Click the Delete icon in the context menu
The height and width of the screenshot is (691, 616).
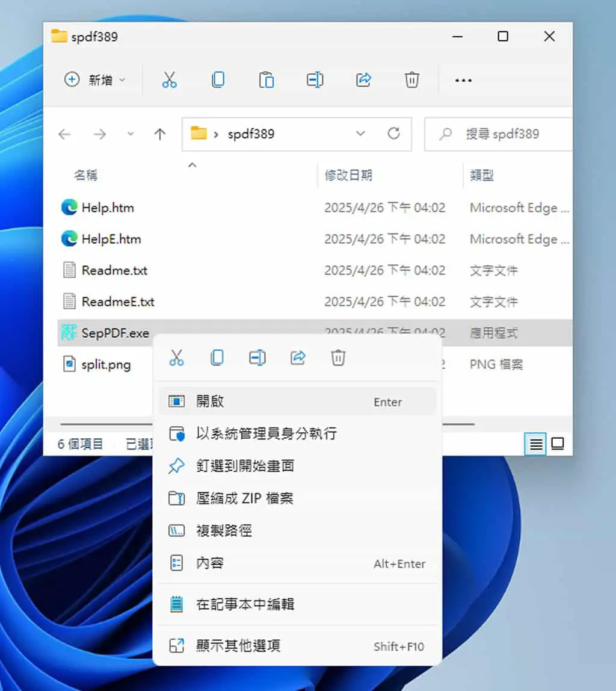point(338,358)
